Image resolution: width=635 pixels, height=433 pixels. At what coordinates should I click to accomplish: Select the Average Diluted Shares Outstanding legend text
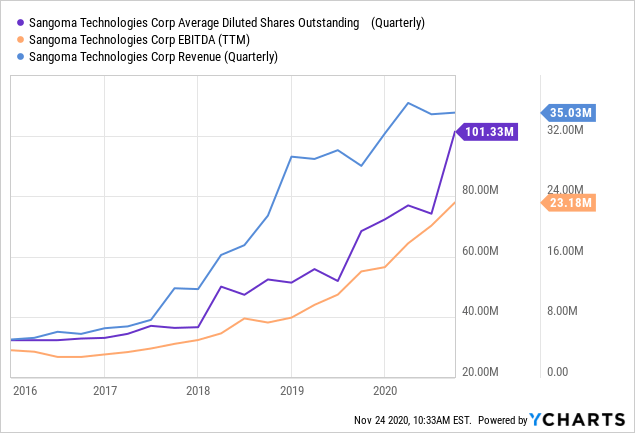(x=227, y=23)
